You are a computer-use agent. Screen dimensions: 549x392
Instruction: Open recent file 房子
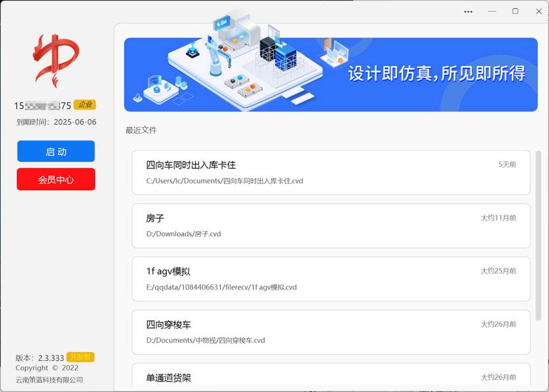(x=331, y=226)
